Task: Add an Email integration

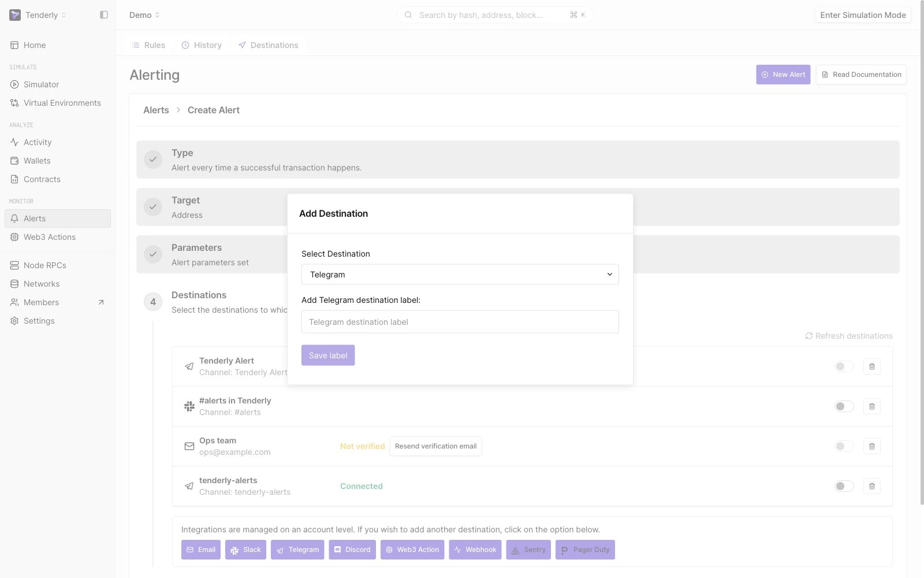Action: coord(201,550)
